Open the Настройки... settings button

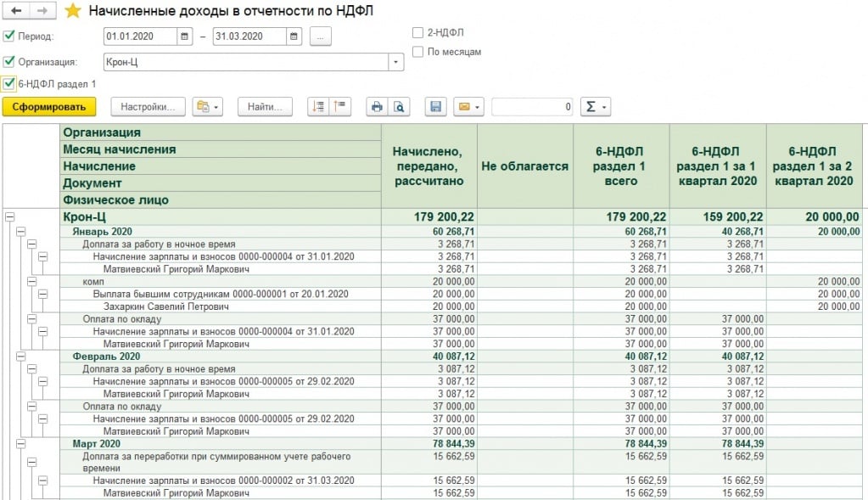148,107
